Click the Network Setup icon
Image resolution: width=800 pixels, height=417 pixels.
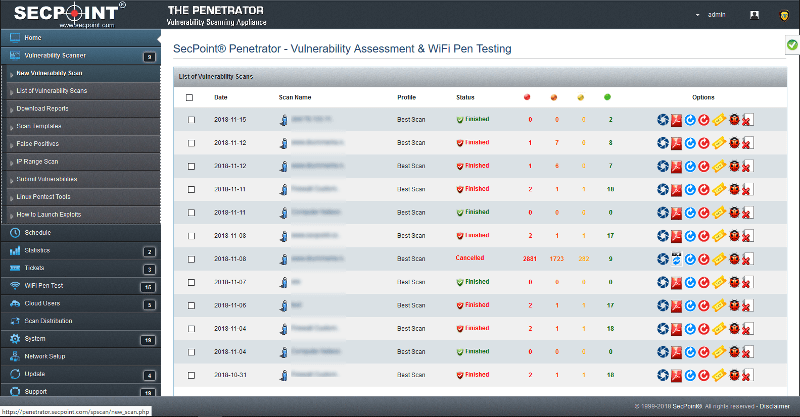click(x=15, y=356)
